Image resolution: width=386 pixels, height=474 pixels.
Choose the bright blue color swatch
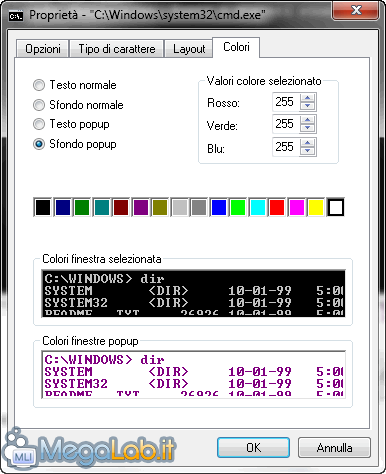219,207
